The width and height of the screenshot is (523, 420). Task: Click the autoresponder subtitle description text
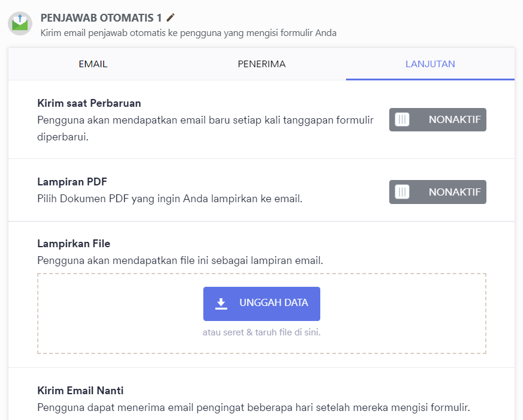pyautogui.click(x=188, y=33)
